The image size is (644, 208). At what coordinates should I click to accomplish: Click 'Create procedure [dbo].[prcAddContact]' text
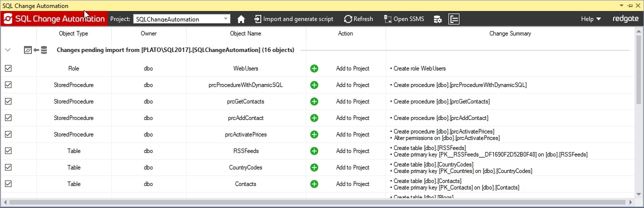[x=441, y=118]
